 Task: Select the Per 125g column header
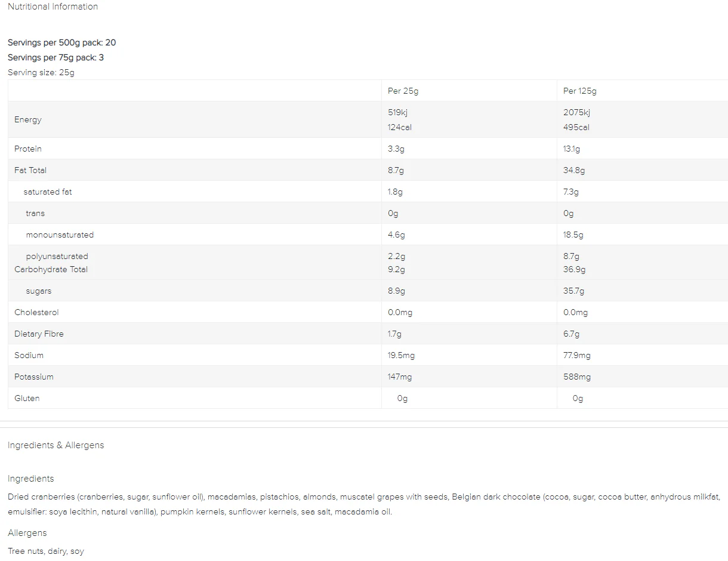pyautogui.click(x=579, y=91)
